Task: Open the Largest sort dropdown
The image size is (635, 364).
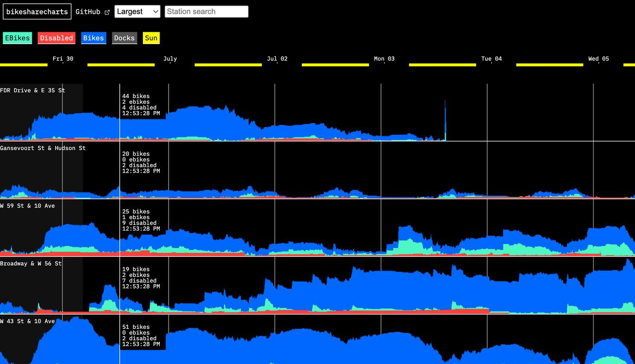Action: [137, 11]
